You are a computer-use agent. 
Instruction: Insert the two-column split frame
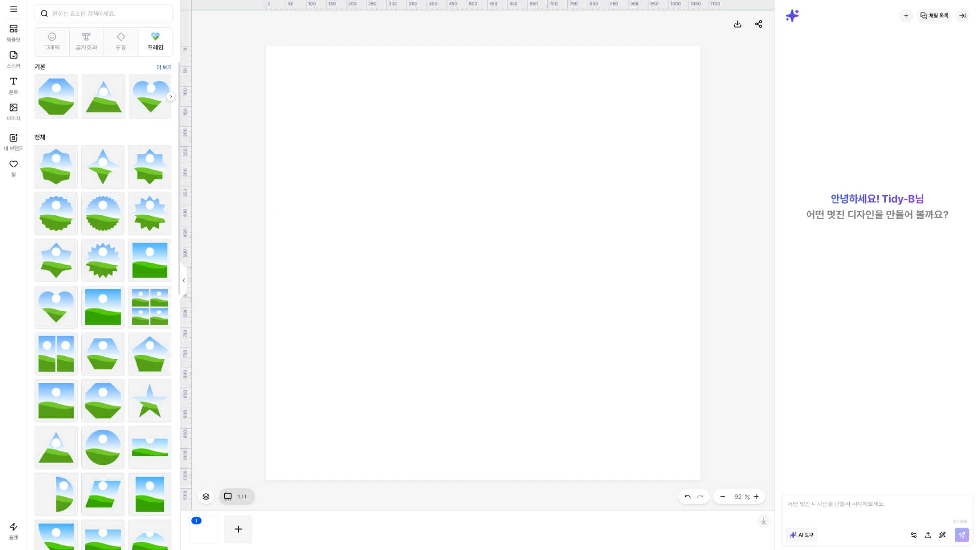point(56,354)
